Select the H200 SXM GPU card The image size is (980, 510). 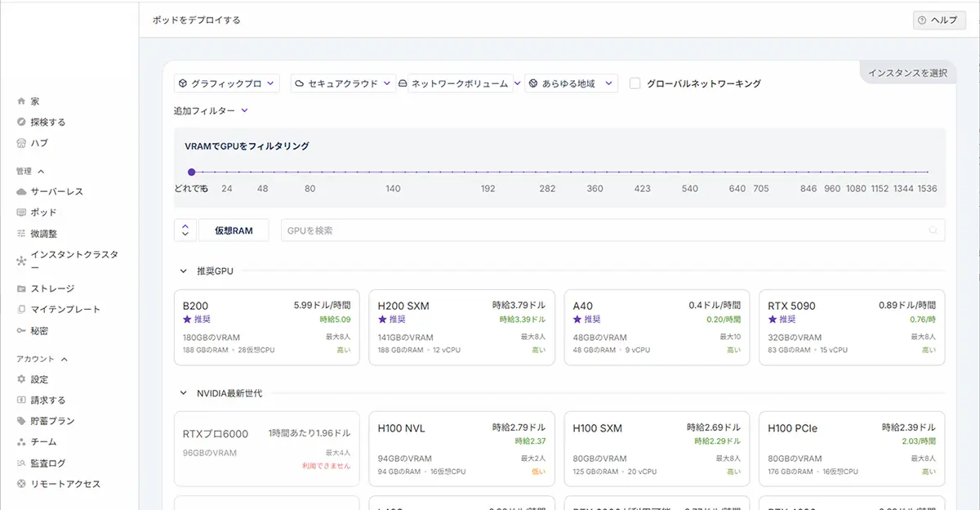click(461, 327)
